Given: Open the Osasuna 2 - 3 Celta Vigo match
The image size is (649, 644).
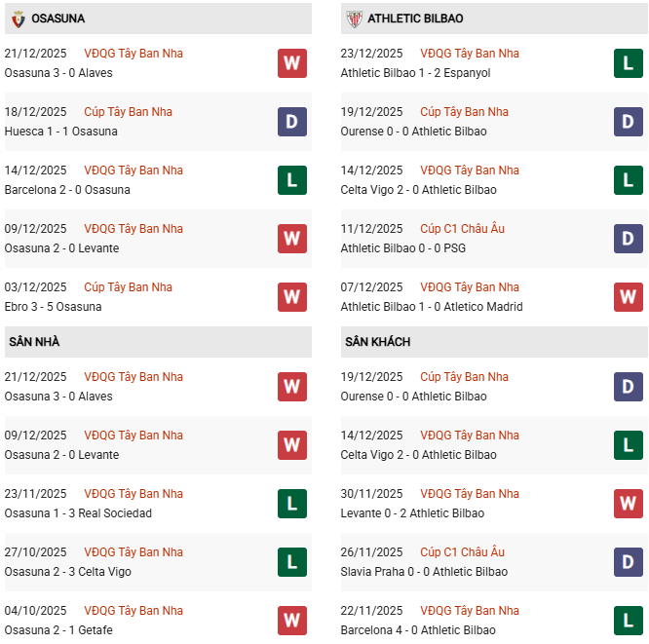Looking at the screenshot, I should coord(67,572).
